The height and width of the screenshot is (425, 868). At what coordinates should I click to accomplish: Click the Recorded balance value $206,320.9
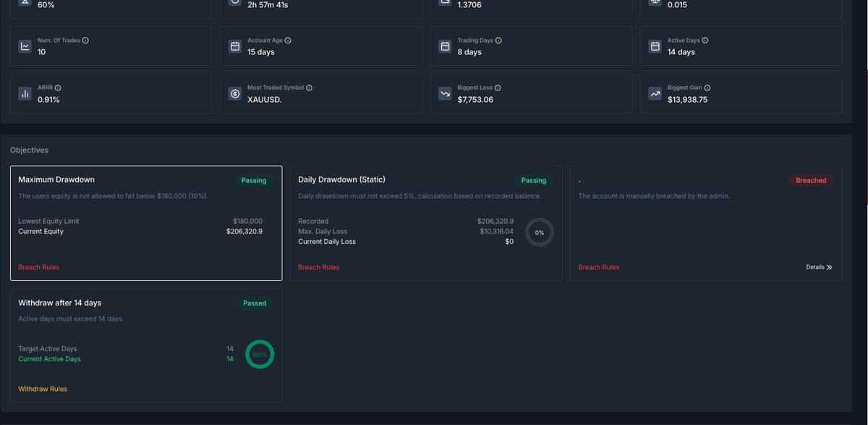click(495, 221)
